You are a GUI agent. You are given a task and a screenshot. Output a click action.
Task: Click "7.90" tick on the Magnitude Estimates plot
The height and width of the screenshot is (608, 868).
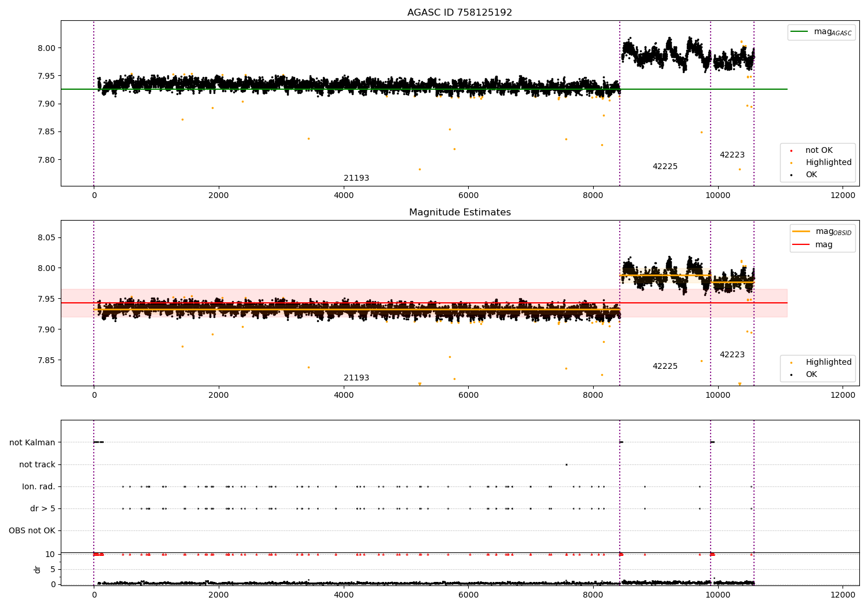coord(47,329)
